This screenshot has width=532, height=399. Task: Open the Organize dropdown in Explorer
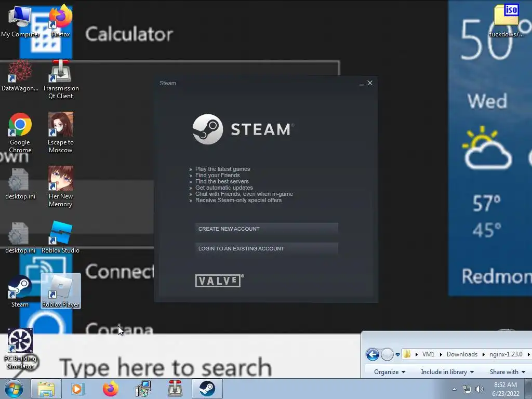pos(390,372)
